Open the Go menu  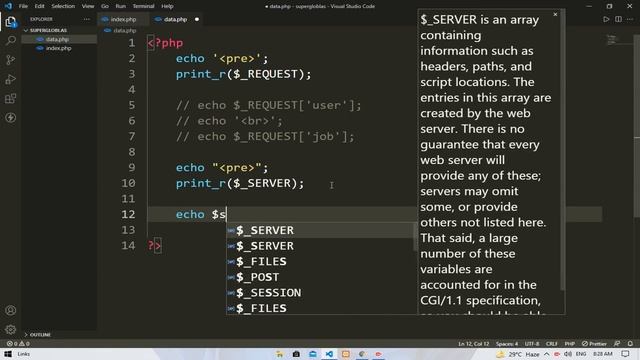[105, 6]
